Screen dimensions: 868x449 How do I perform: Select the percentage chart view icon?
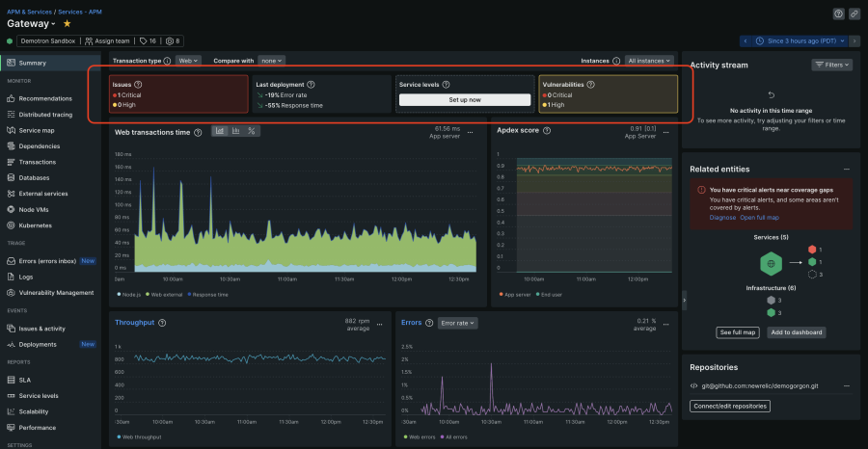pyautogui.click(x=251, y=131)
